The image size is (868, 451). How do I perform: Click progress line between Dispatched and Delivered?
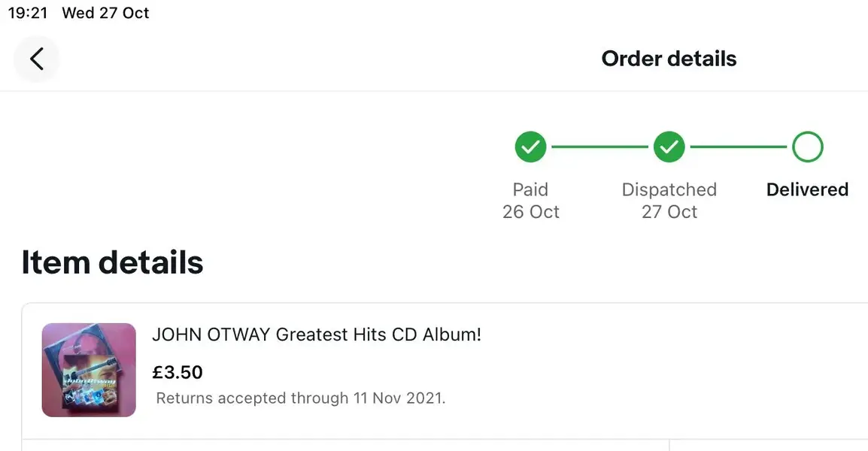738,147
